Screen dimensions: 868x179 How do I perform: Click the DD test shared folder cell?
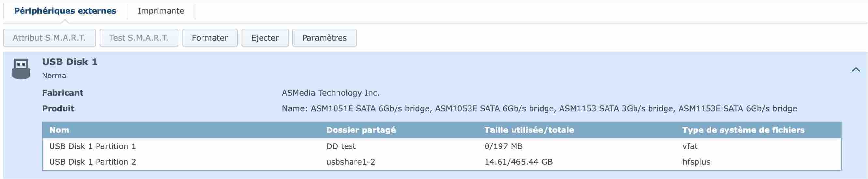(x=341, y=146)
